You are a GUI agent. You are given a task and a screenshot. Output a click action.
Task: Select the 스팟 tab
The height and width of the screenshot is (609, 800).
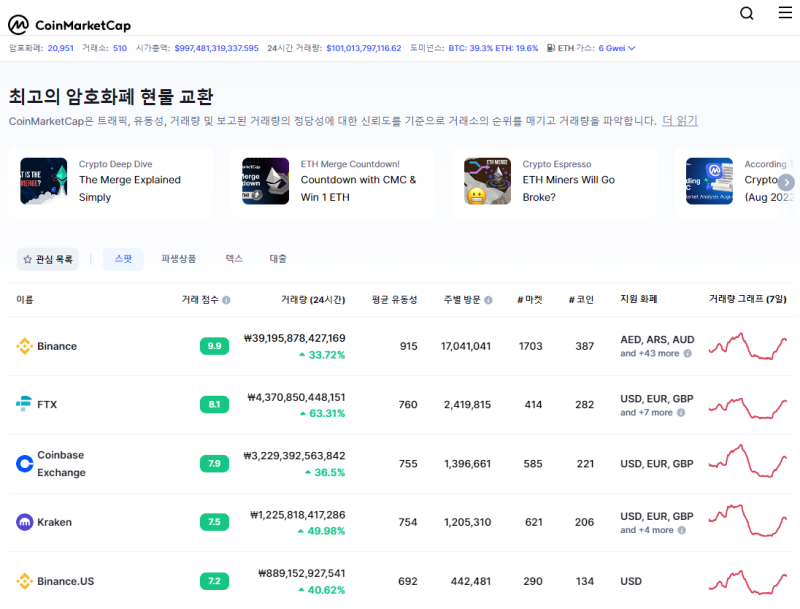click(123, 259)
